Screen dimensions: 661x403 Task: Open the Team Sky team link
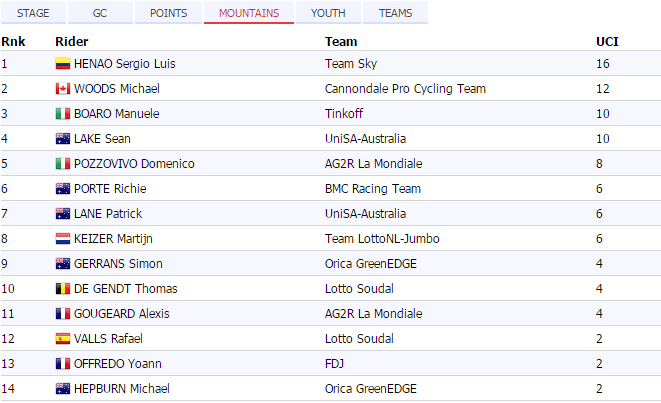pos(352,64)
